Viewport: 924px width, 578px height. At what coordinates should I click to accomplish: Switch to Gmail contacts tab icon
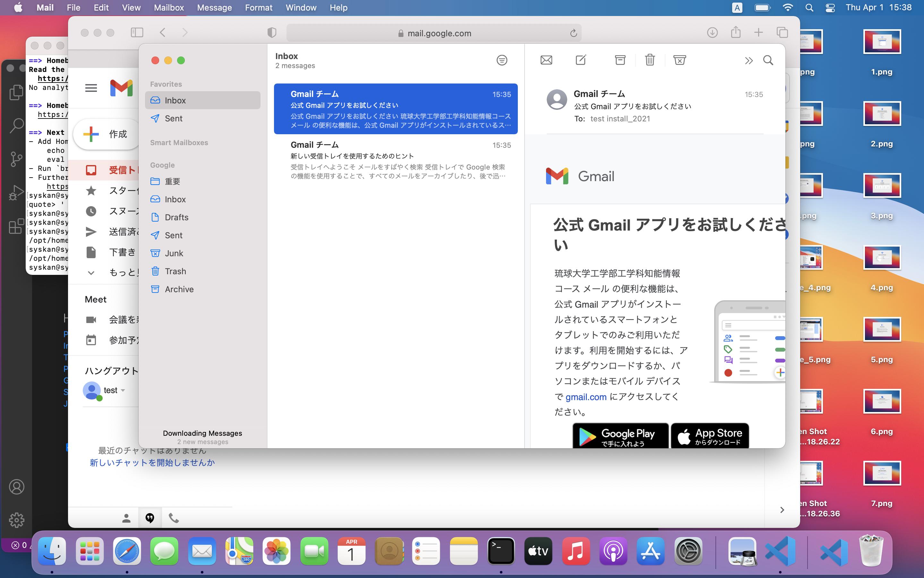[126, 518]
